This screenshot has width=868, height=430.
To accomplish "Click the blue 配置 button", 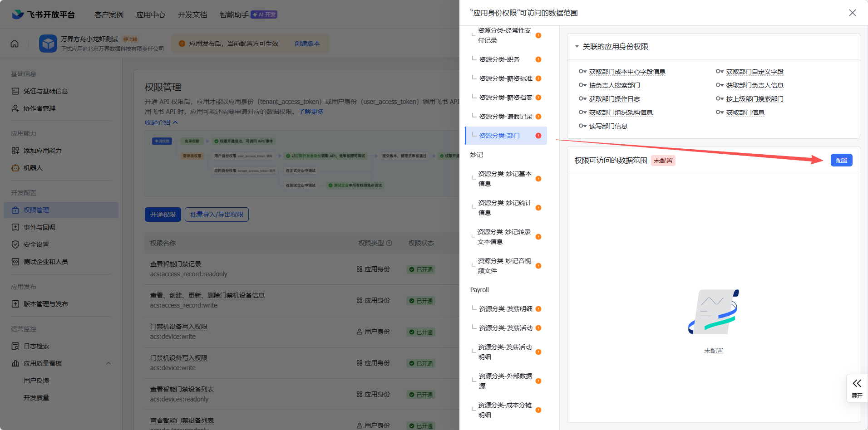I will pyautogui.click(x=841, y=160).
